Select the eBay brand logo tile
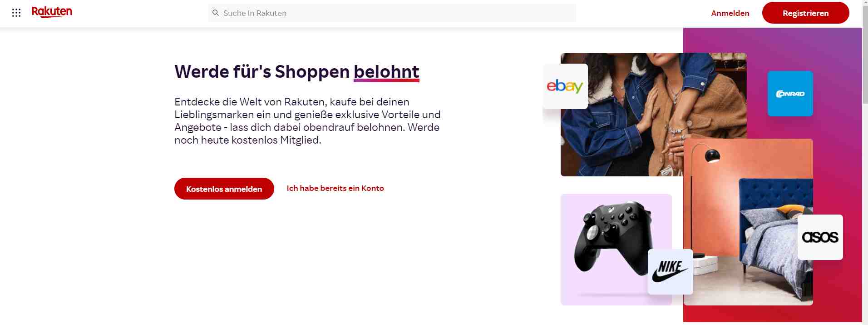868x325 pixels. click(x=565, y=86)
